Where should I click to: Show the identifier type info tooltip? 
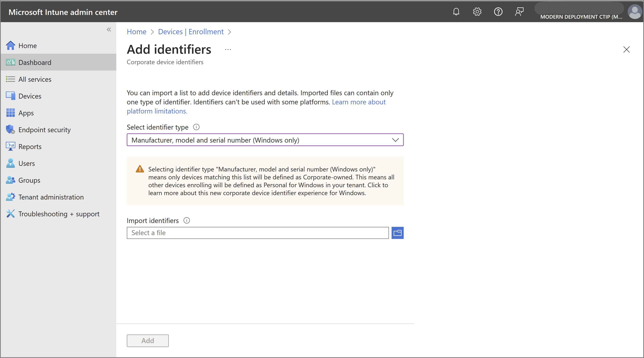pyautogui.click(x=196, y=127)
